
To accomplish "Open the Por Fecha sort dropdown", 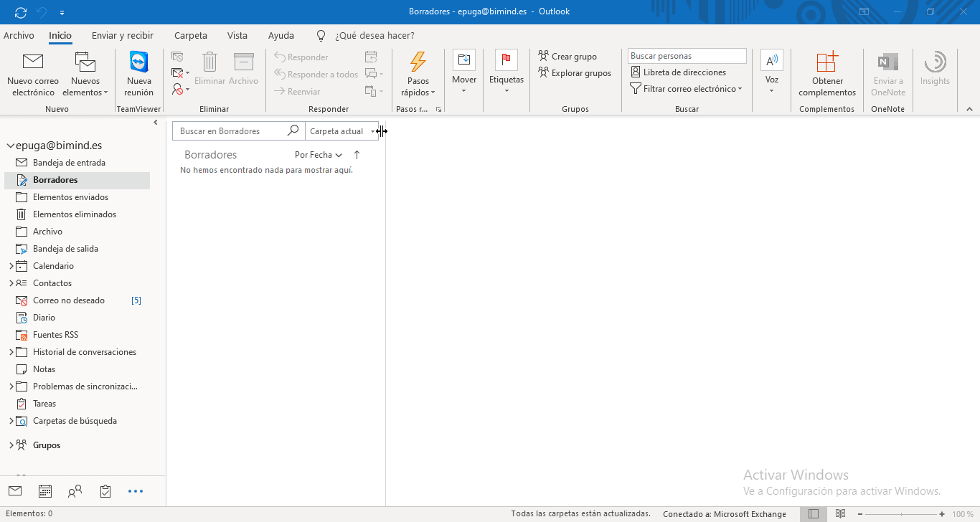I will coord(319,155).
